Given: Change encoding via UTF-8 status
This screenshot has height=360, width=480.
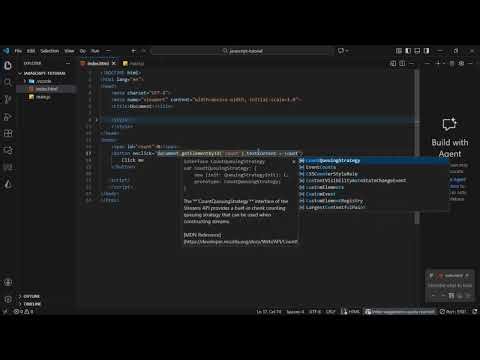Looking at the screenshot, I should point(315,312).
